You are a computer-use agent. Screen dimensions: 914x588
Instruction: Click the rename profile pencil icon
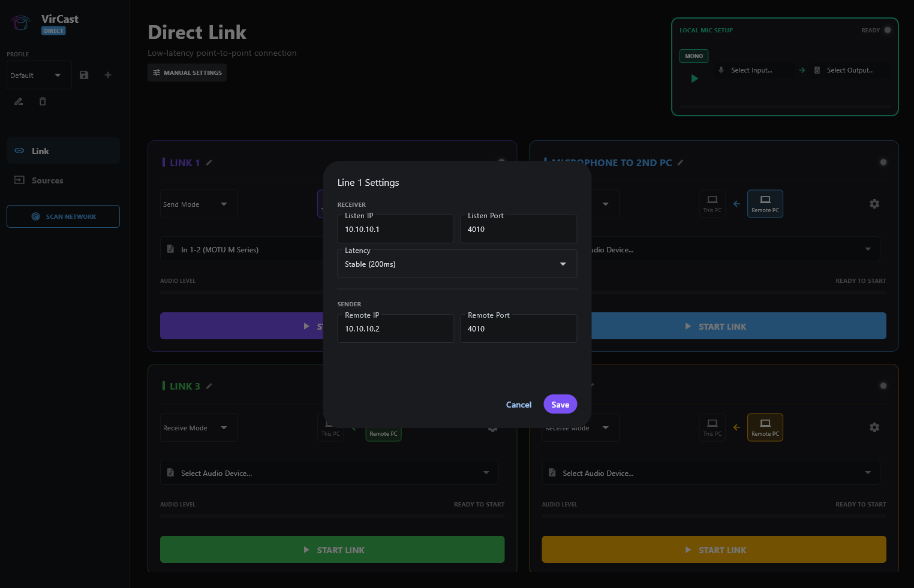point(19,101)
